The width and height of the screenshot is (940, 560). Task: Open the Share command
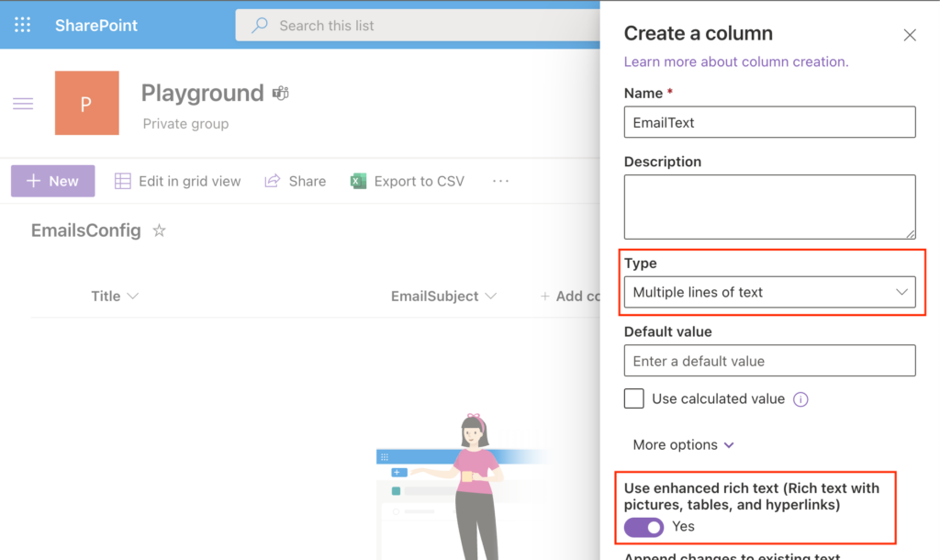pos(295,181)
